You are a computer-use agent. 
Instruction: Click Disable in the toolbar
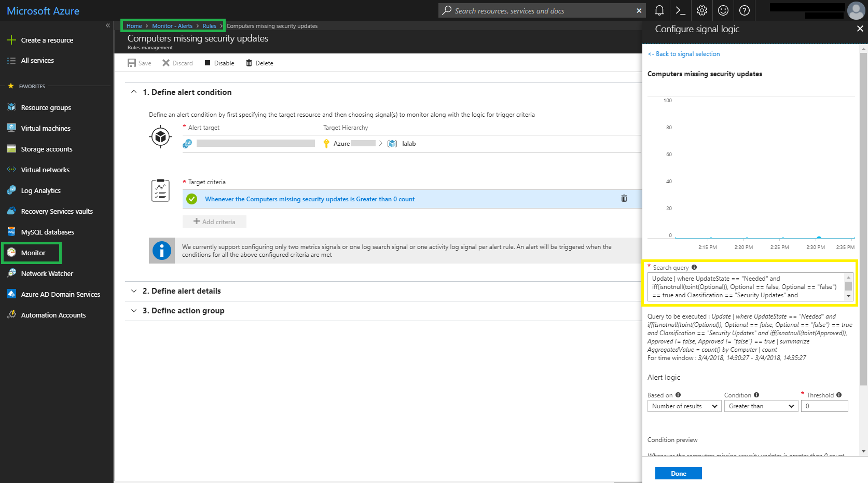(219, 63)
